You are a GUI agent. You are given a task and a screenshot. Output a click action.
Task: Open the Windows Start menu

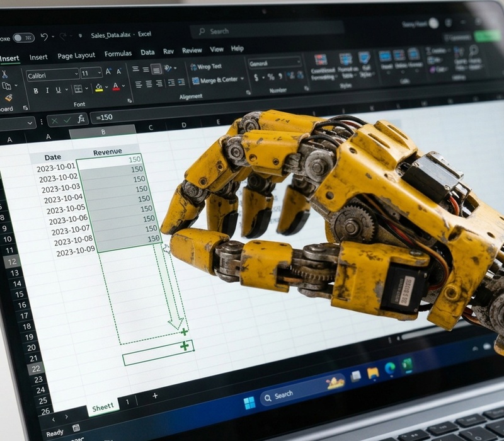point(249,403)
